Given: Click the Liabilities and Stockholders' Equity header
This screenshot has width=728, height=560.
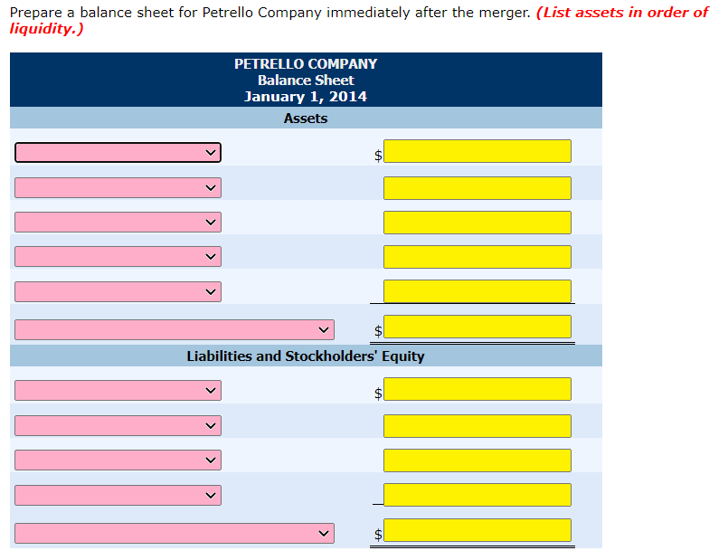Looking at the screenshot, I should 305,356.
